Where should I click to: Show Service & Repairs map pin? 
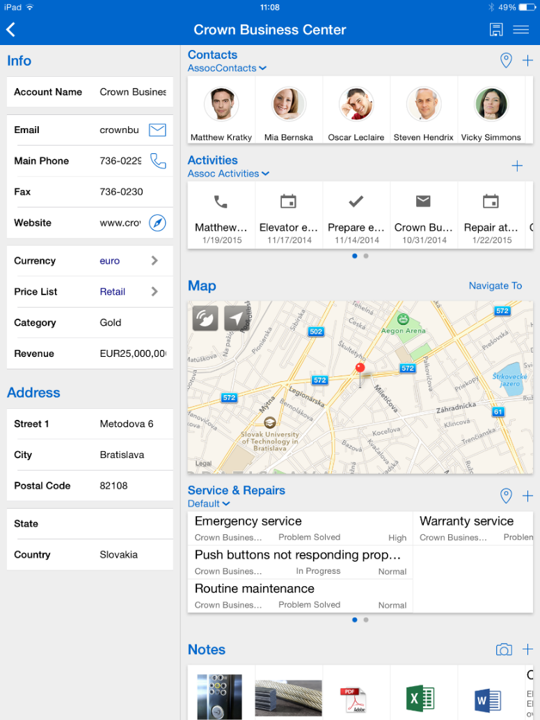[x=506, y=496]
